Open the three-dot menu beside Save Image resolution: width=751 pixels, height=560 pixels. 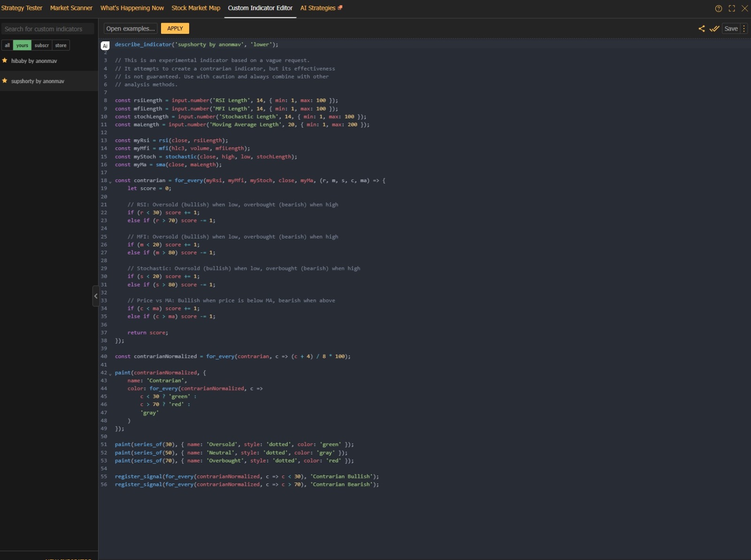pos(744,29)
